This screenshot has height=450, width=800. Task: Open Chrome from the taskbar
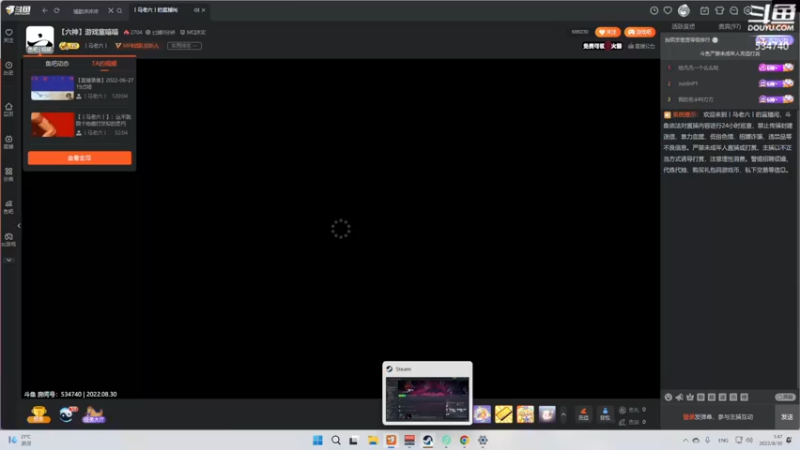click(464, 440)
